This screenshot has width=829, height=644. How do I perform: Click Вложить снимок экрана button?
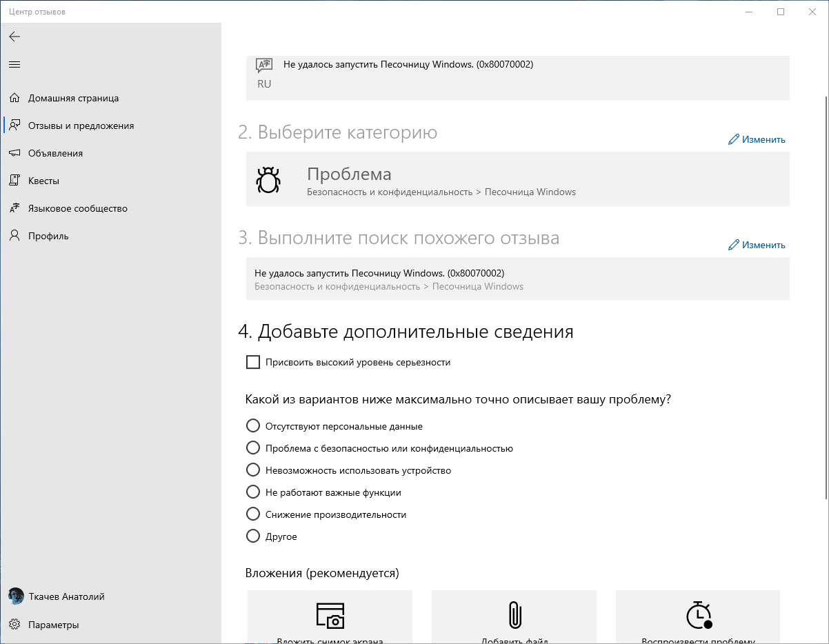click(x=330, y=617)
